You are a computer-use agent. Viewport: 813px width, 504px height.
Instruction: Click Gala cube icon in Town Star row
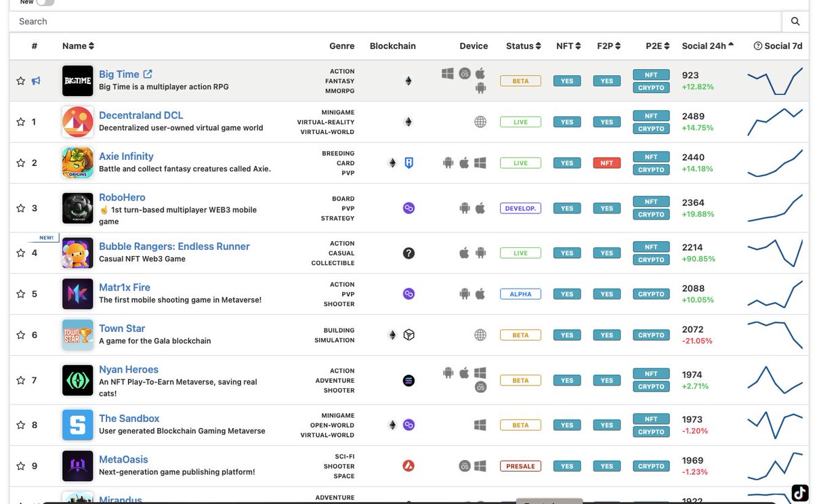coord(409,335)
